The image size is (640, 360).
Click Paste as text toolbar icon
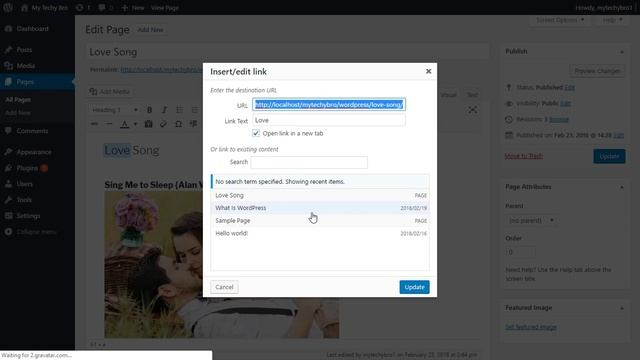(149, 124)
